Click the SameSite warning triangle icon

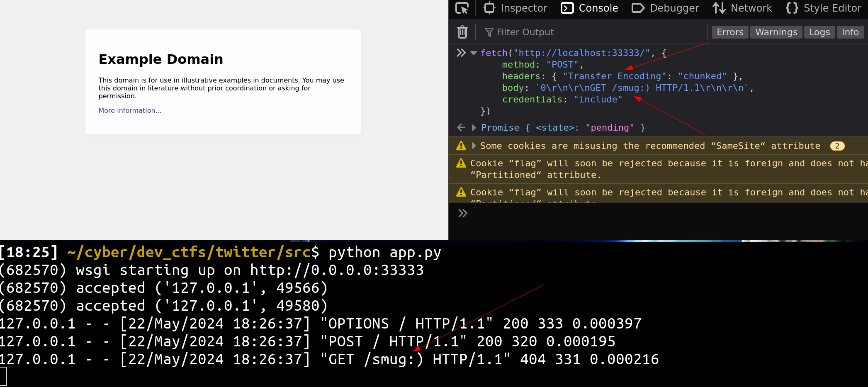pyautogui.click(x=461, y=146)
